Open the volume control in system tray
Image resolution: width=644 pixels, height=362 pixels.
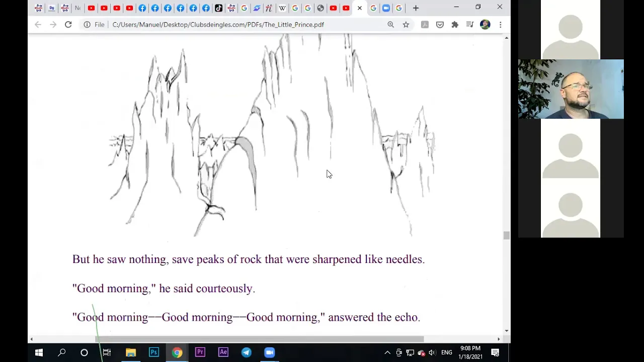coord(432,352)
